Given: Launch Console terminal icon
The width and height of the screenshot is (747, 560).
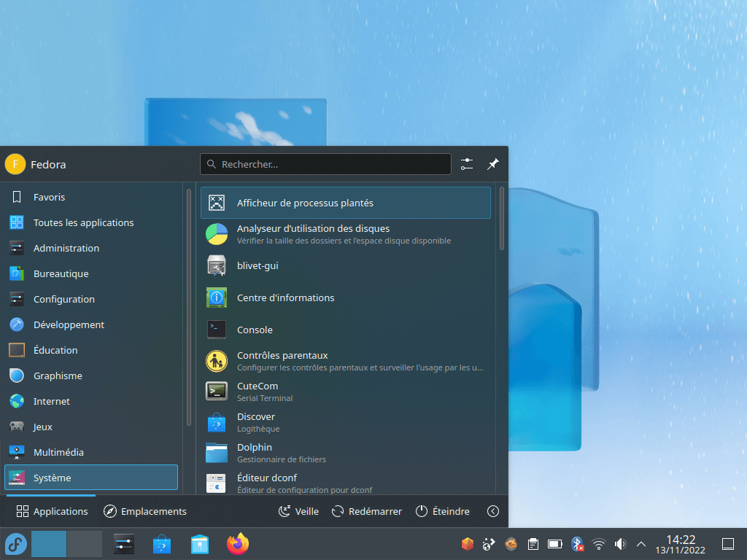Looking at the screenshot, I should [216, 330].
